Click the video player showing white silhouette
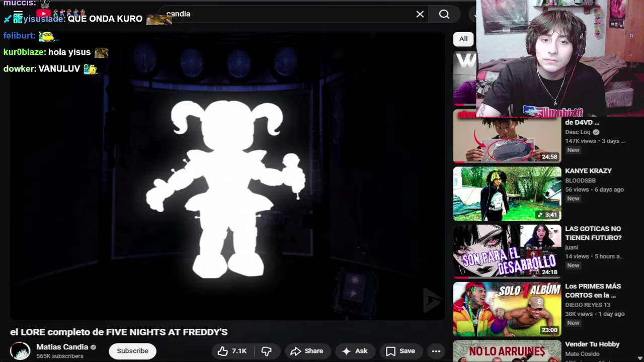This screenshot has width=644, height=362. (227, 176)
